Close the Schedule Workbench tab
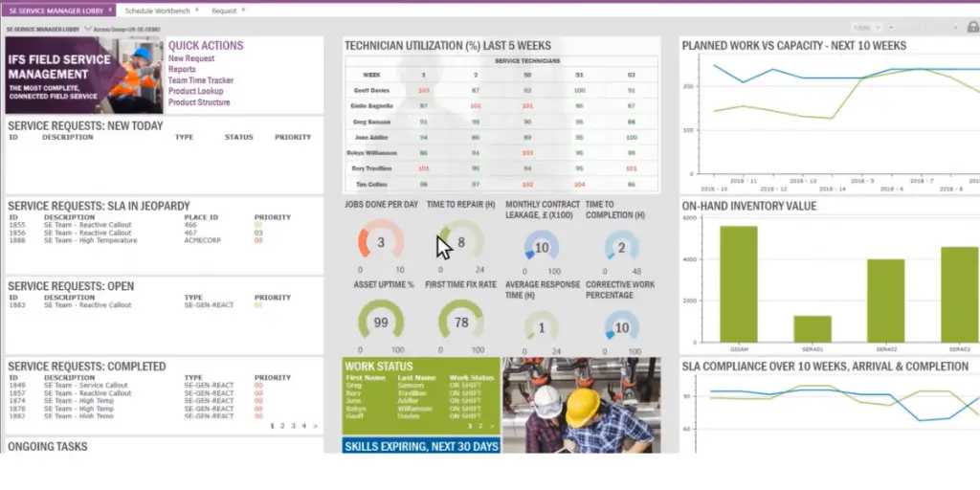The image size is (980, 490). [197, 11]
